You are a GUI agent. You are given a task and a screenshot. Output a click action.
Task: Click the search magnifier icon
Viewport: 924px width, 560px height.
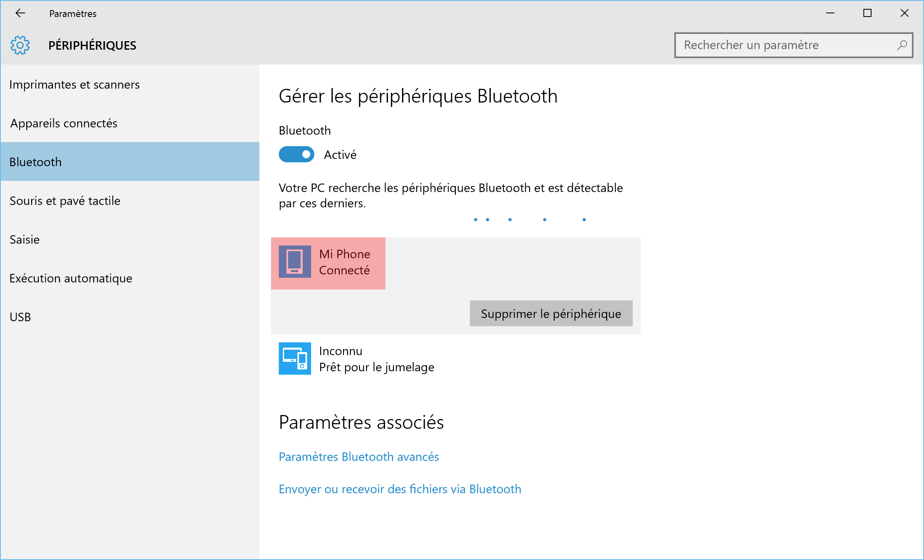click(902, 45)
